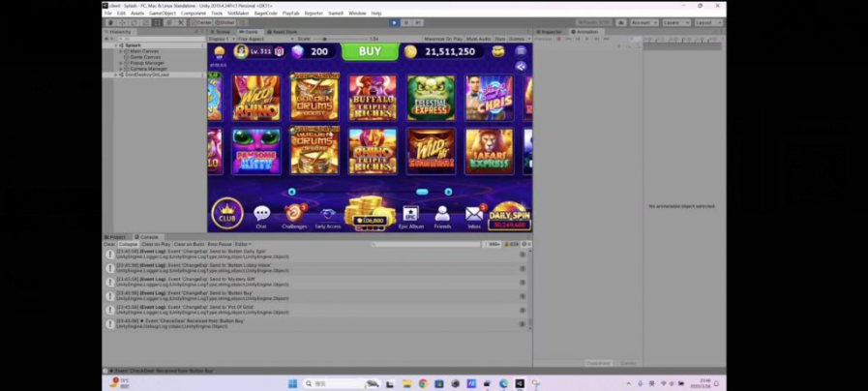868x391 pixels.
Task: Open the Layout dropdown
Action: click(707, 22)
